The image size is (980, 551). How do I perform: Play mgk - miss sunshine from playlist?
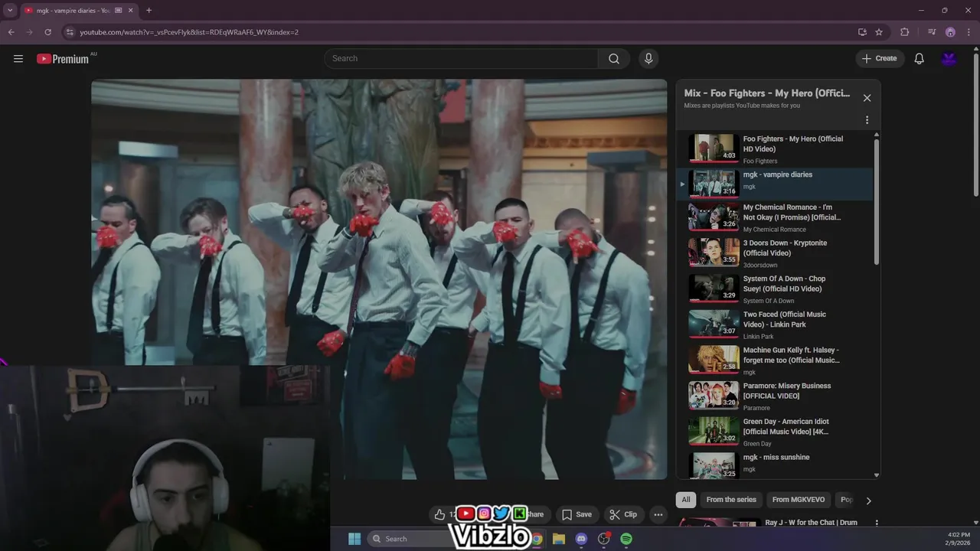click(x=775, y=465)
